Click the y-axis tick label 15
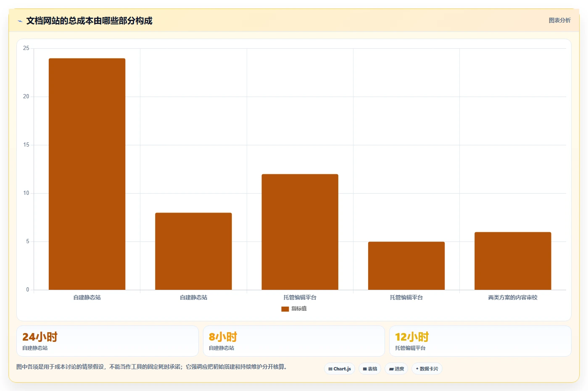This screenshot has height=391, width=588. tap(26, 145)
